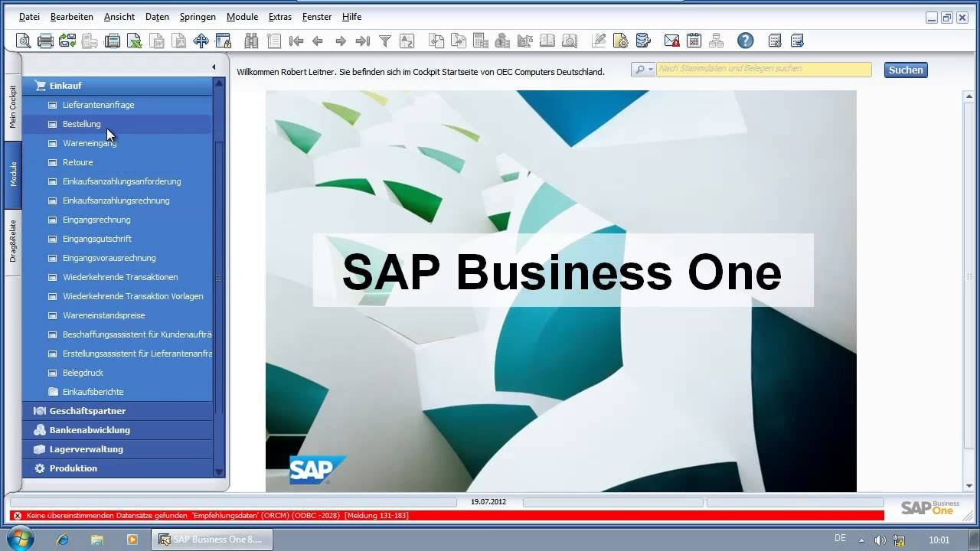Viewport: 980px width, 551px height.
Task: Export to MS Excel icon
Action: pyautogui.click(x=134, y=41)
